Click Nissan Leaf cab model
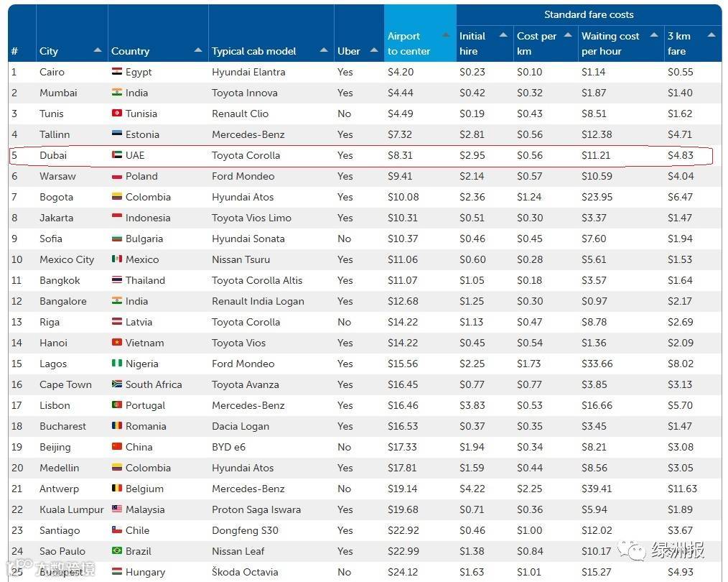 point(238,551)
